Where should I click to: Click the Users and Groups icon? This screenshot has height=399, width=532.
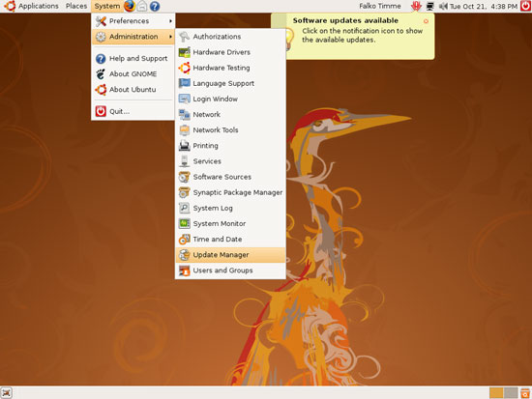coord(184,271)
